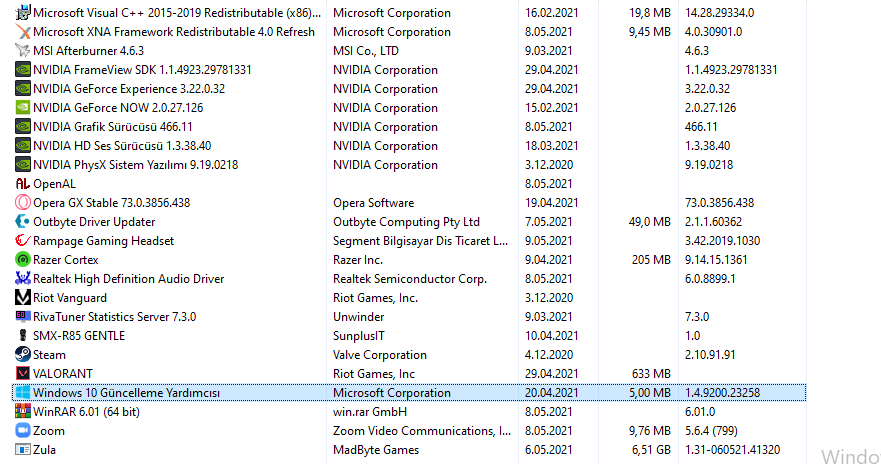Click publisher Realtek Semiconductor Corp.
881x464 pixels.
coord(410,279)
